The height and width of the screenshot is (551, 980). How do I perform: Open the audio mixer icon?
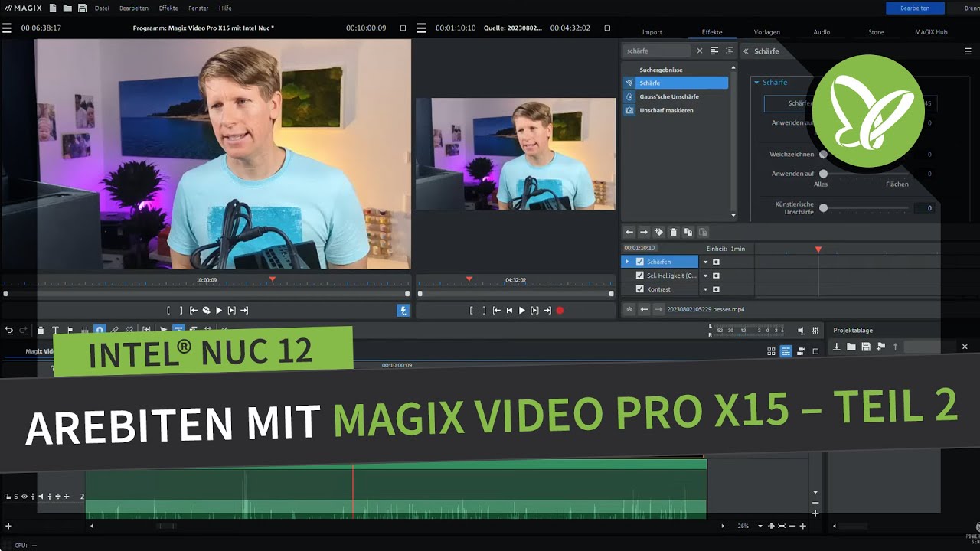click(815, 331)
